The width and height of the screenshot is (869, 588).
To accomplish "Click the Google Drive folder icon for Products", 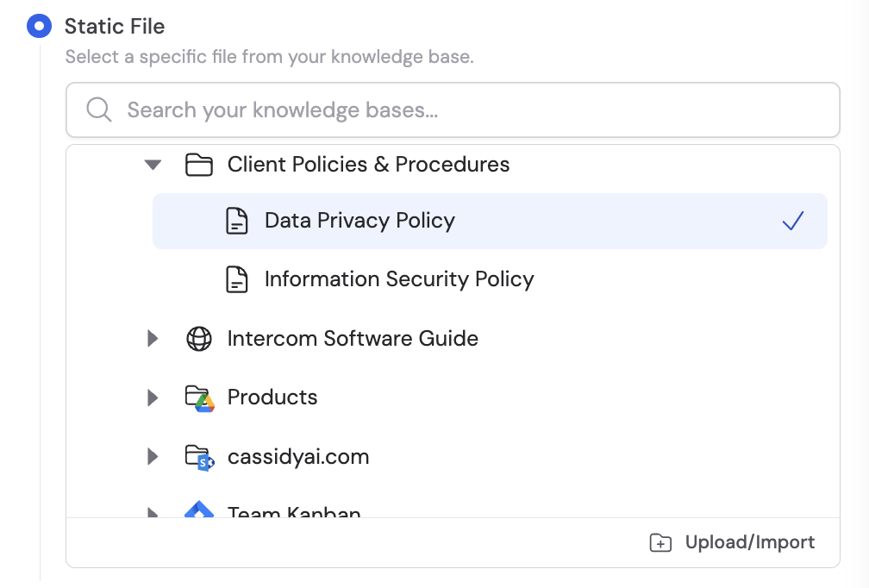I will pyautogui.click(x=199, y=397).
